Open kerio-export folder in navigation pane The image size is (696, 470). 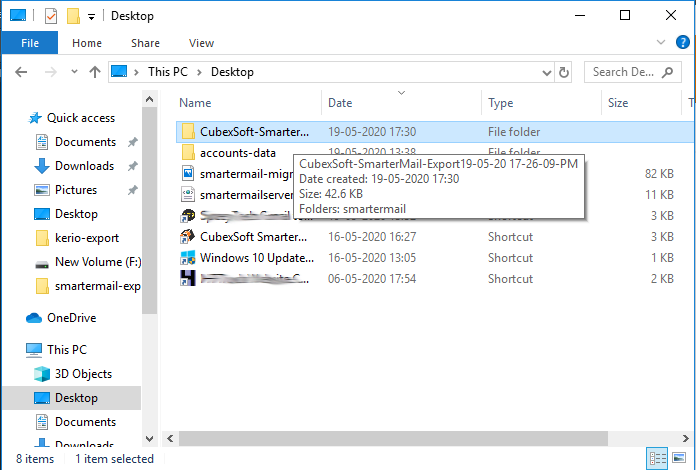pos(87,238)
